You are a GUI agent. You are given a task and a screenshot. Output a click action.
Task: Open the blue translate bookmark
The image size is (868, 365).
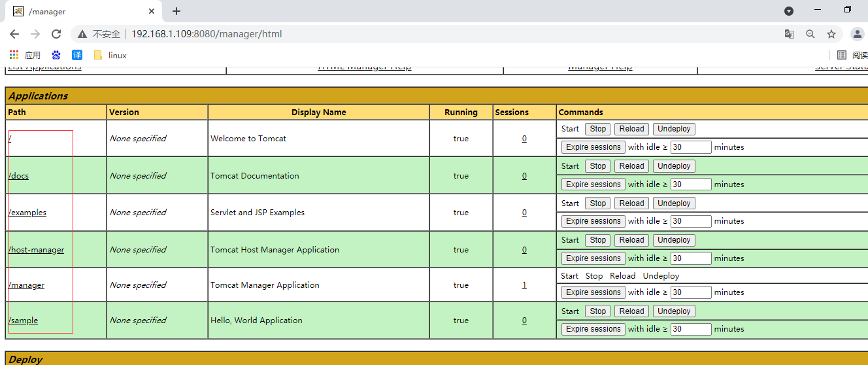point(77,55)
